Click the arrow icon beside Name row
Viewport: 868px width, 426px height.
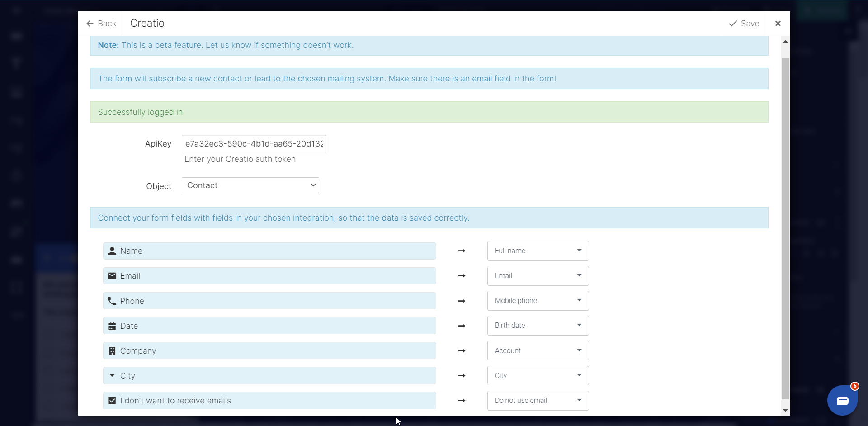point(462,251)
